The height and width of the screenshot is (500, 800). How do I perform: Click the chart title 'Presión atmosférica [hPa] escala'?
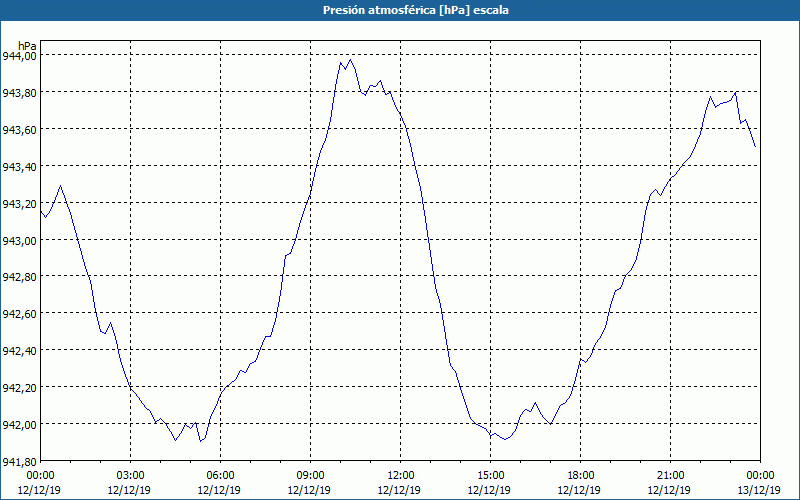[x=416, y=10]
